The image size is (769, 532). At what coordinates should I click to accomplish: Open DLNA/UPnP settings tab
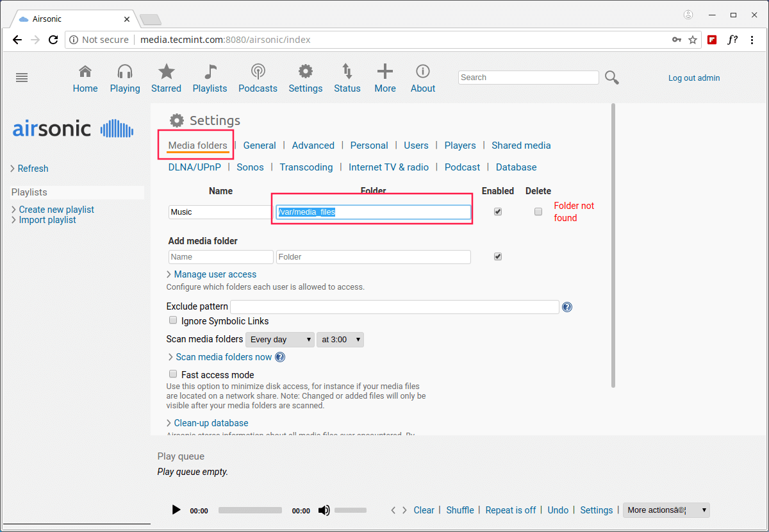[x=195, y=167]
